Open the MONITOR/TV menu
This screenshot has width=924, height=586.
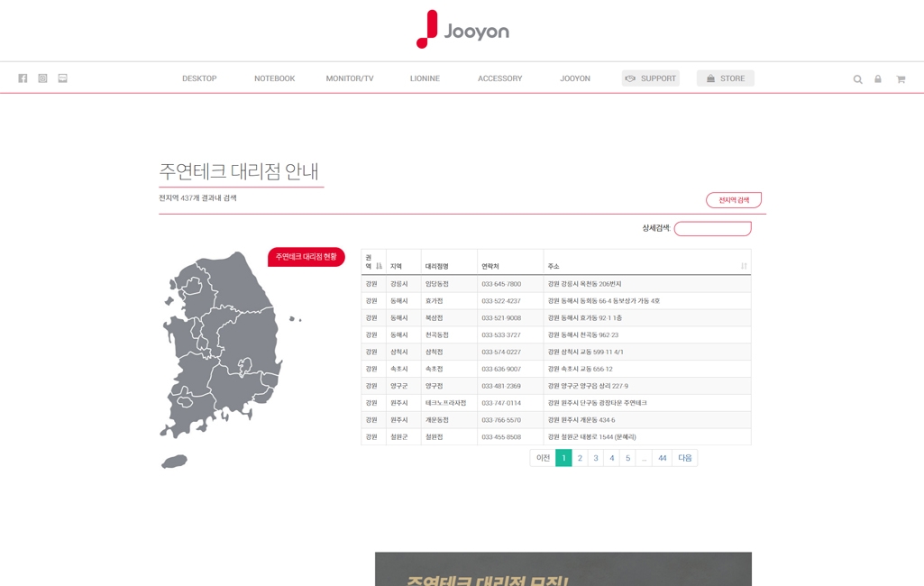click(350, 78)
